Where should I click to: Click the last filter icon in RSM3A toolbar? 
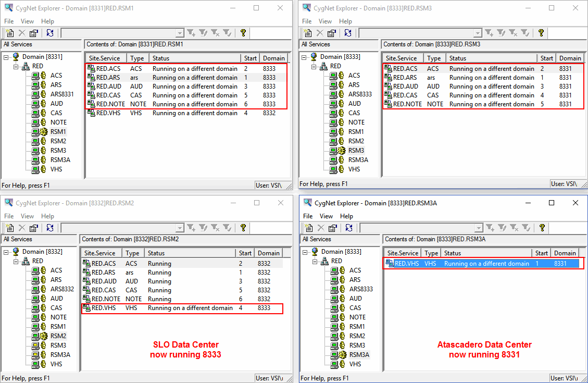point(526,228)
